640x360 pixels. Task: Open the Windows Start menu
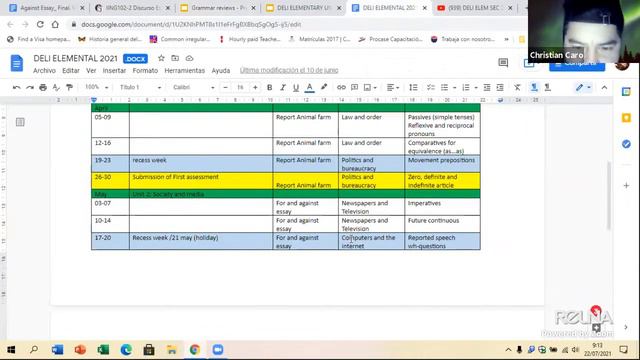[11, 350]
